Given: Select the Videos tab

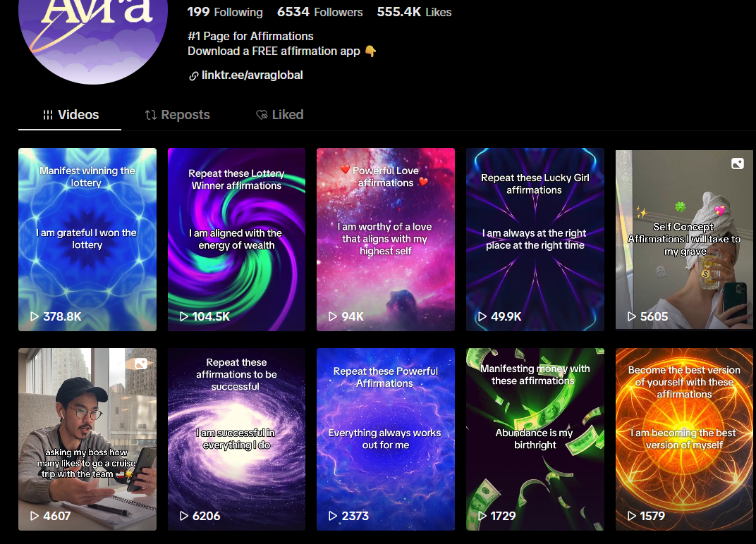Looking at the screenshot, I should click(x=71, y=115).
